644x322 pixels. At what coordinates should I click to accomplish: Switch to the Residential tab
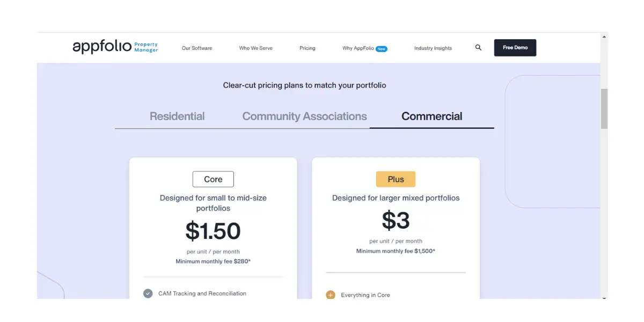(x=177, y=116)
